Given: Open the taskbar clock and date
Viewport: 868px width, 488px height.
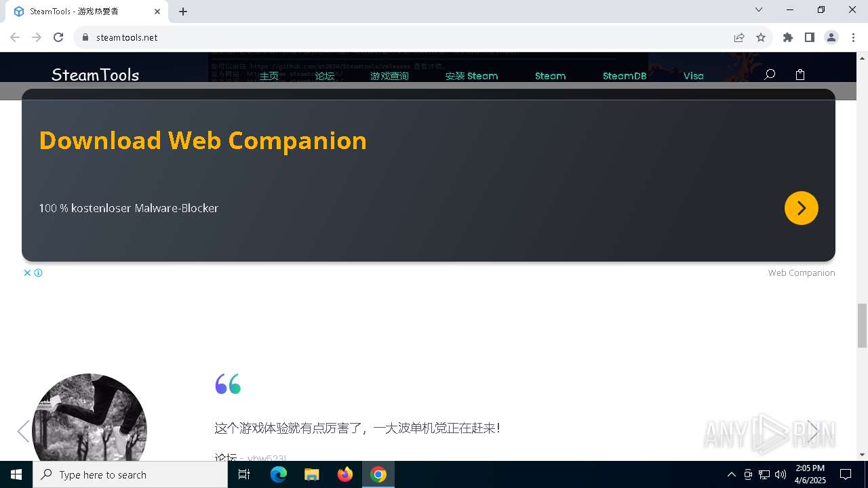Looking at the screenshot, I should (x=810, y=474).
